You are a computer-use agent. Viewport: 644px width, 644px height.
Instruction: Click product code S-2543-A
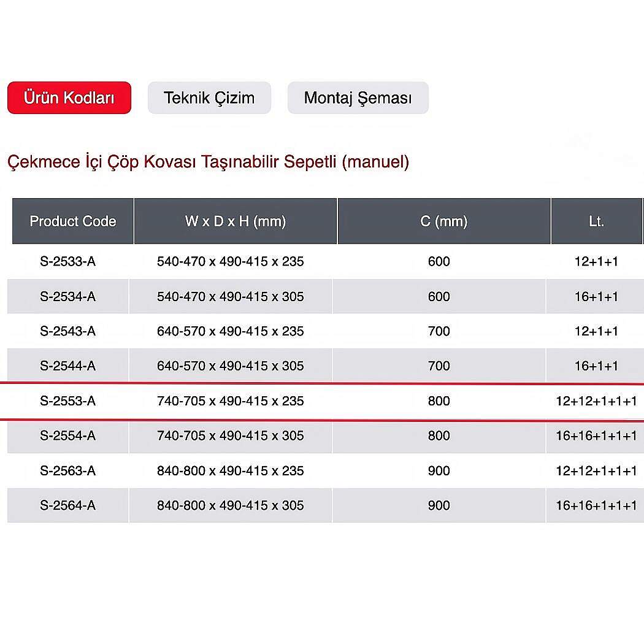pyautogui.click(x=68, y=331)
